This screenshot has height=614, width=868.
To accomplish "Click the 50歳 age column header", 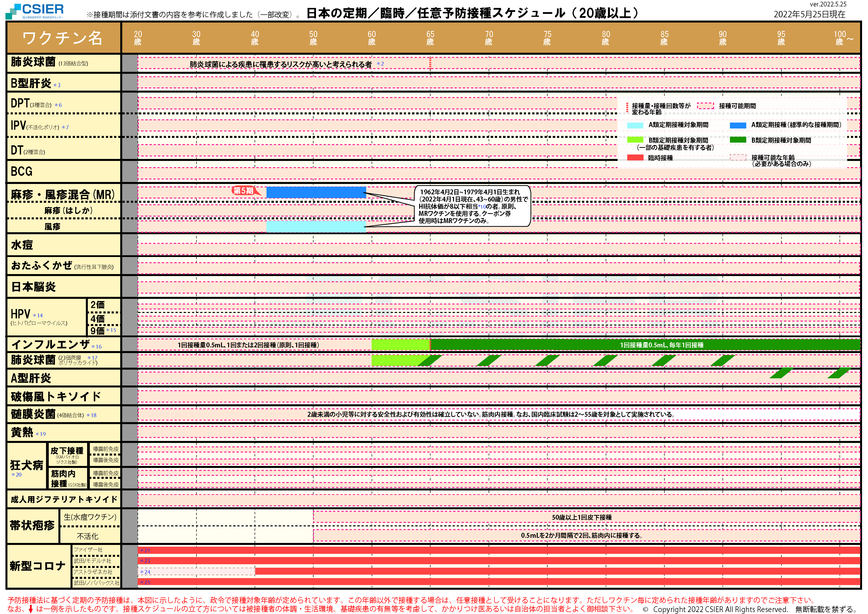I will click(x=313, y=38).
